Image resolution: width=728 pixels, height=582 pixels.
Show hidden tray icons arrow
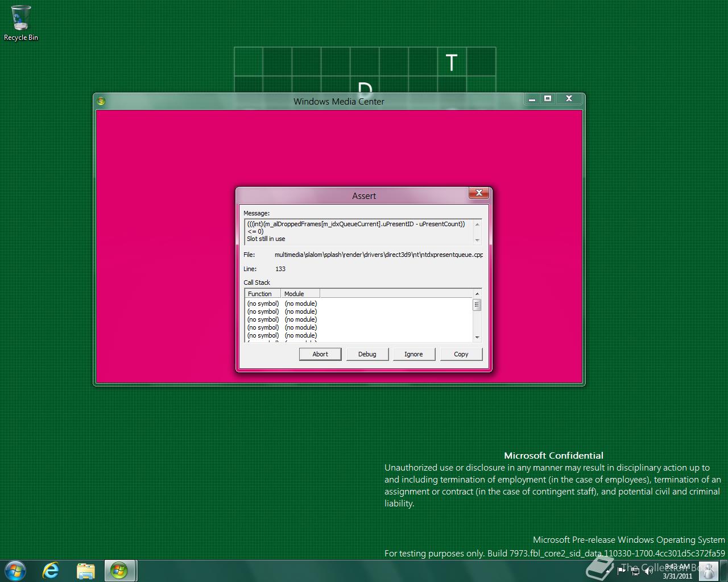coord(608,571)
